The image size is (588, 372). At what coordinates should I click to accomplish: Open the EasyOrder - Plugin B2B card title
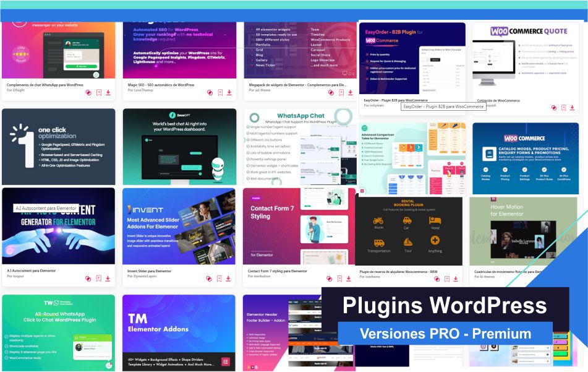point(396,100)
